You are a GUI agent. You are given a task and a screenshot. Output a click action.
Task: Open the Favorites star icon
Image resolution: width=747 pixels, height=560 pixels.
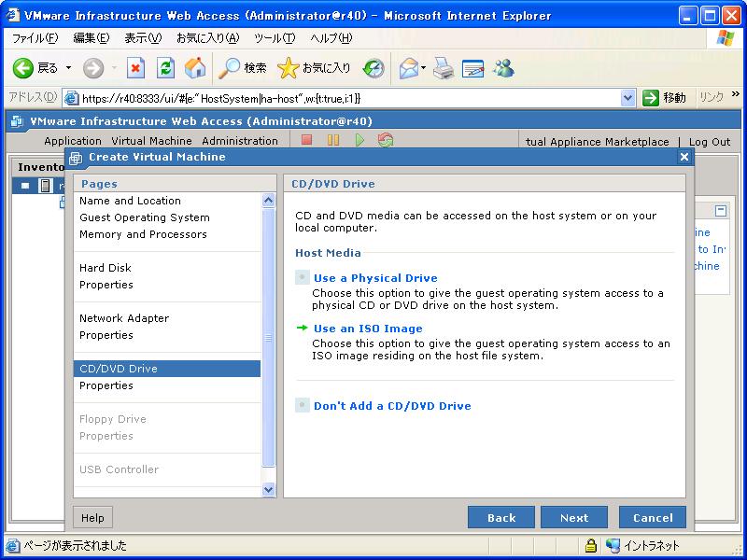click(x=288, y=68)
